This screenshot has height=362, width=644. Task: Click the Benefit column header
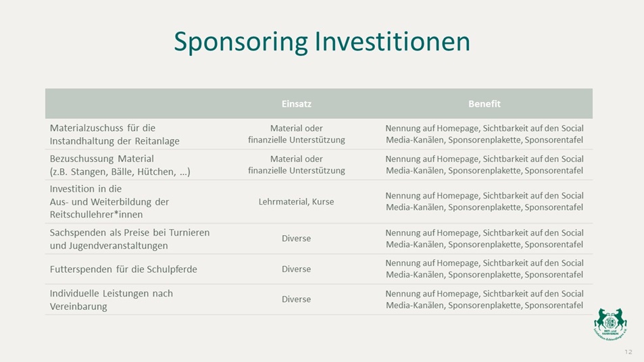(x=485, y=104)
